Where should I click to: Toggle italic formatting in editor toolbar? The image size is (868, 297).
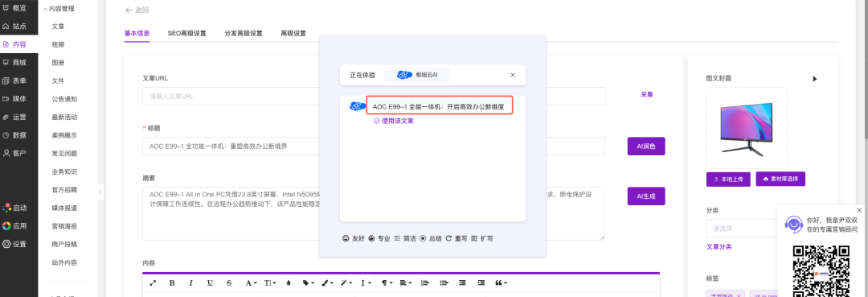click(x=191, y=283)
